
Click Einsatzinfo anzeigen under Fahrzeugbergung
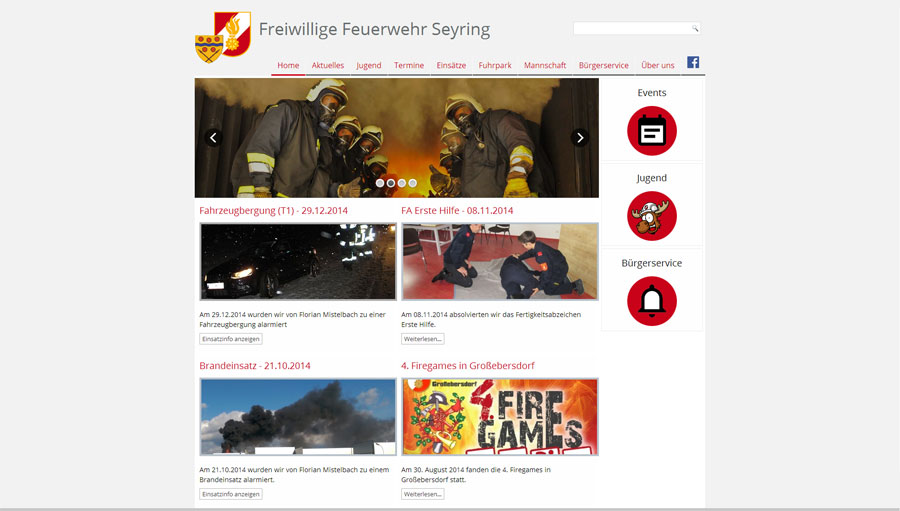[x=231, y=339]
